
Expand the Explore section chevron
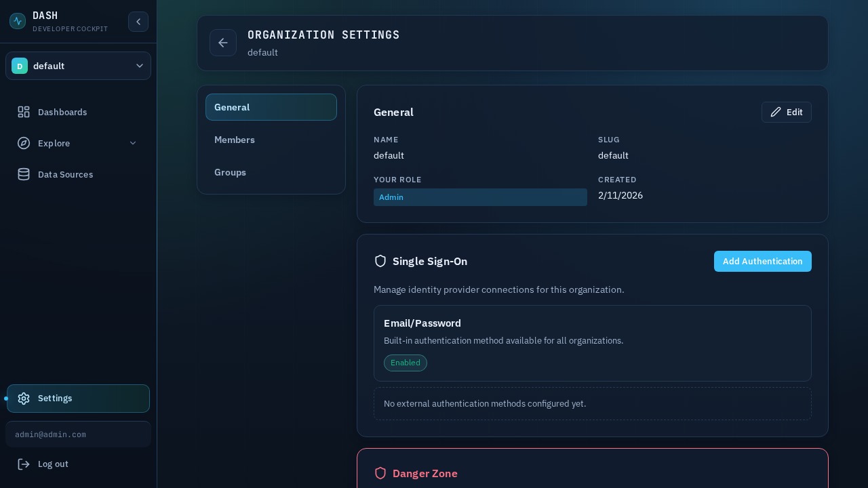point(133,143)
